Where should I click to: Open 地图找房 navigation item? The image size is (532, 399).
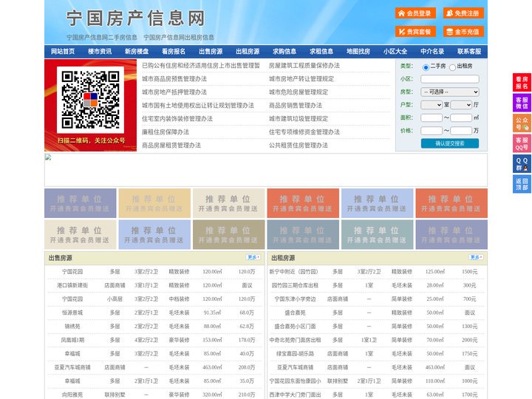358,52
